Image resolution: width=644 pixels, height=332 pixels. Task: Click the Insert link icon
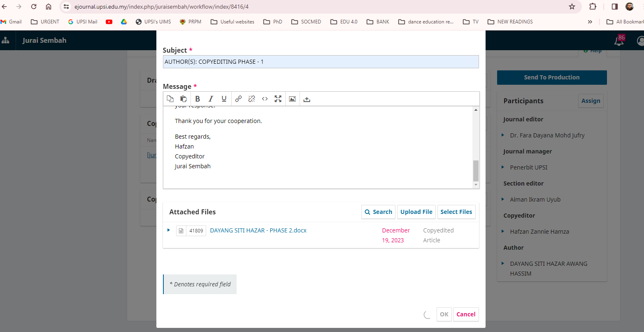(238, 99)
